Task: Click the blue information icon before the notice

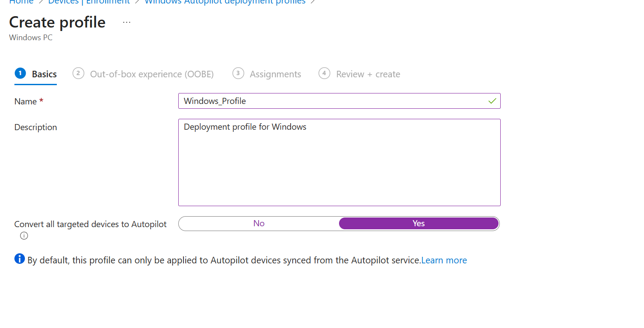Action: click(20, 259)
